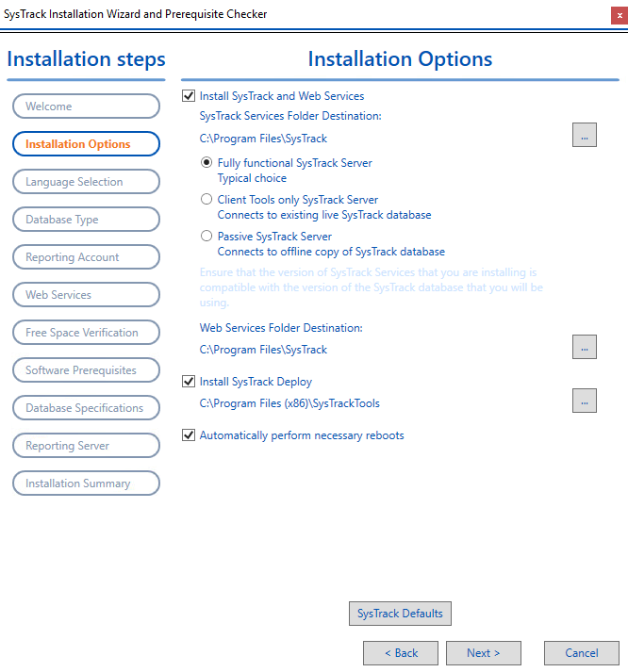Go to the Welcome step
Screen dimensions: 628x672
click(86, 107)
